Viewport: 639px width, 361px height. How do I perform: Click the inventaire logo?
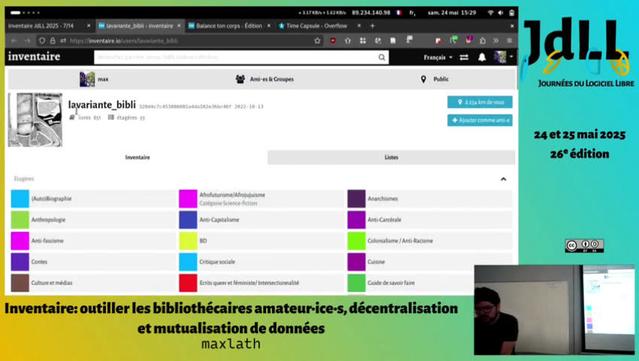pos(34,57)
